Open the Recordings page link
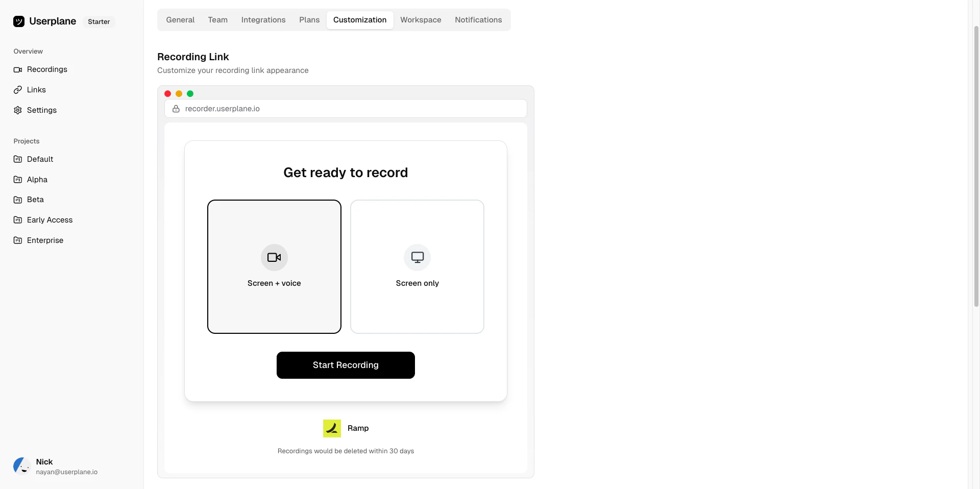This screenshot has width=980, height=489. (47, 69)
